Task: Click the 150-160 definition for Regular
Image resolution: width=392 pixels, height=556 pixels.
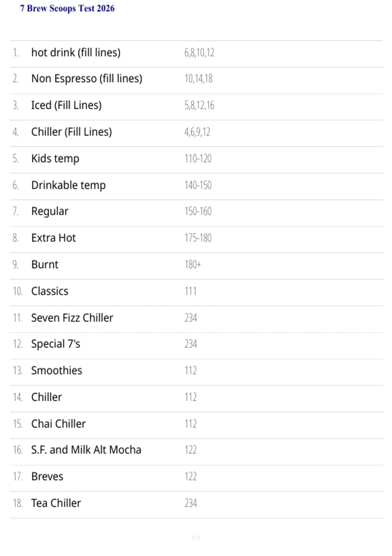Action: pyautogui.click(x=198, y=211)
